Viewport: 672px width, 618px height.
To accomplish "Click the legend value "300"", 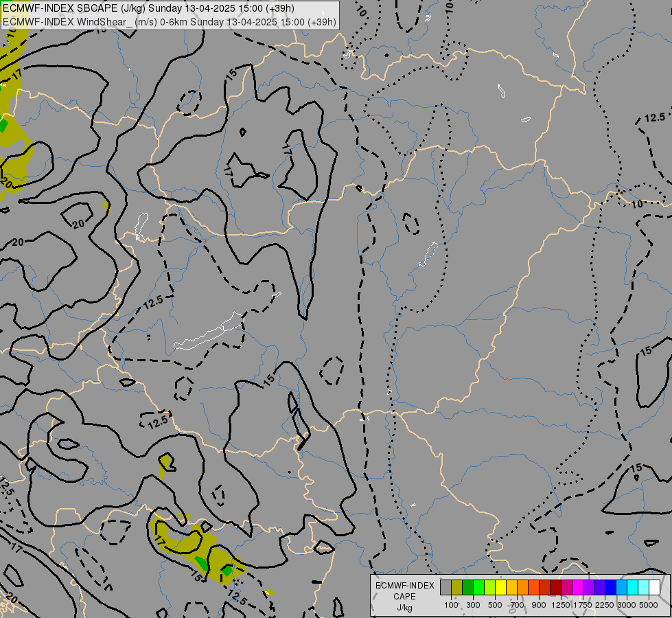I will (x=473, y=605).
